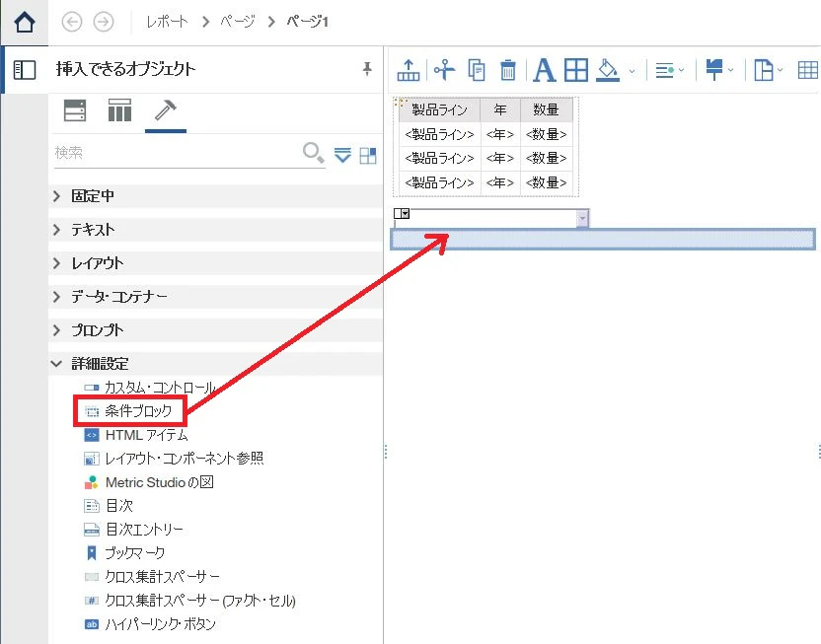Switch to the data source tab

pos(75,110)
